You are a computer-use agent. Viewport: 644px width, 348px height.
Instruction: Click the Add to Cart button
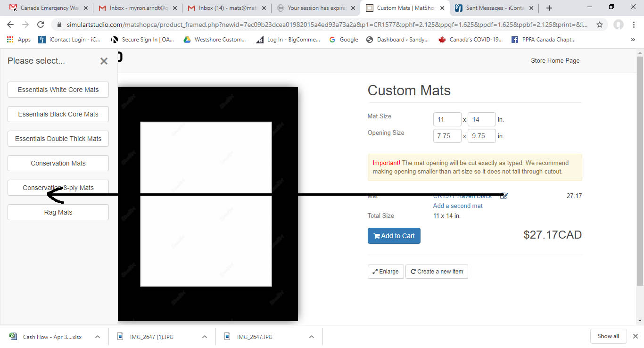(x=394, y=236)
